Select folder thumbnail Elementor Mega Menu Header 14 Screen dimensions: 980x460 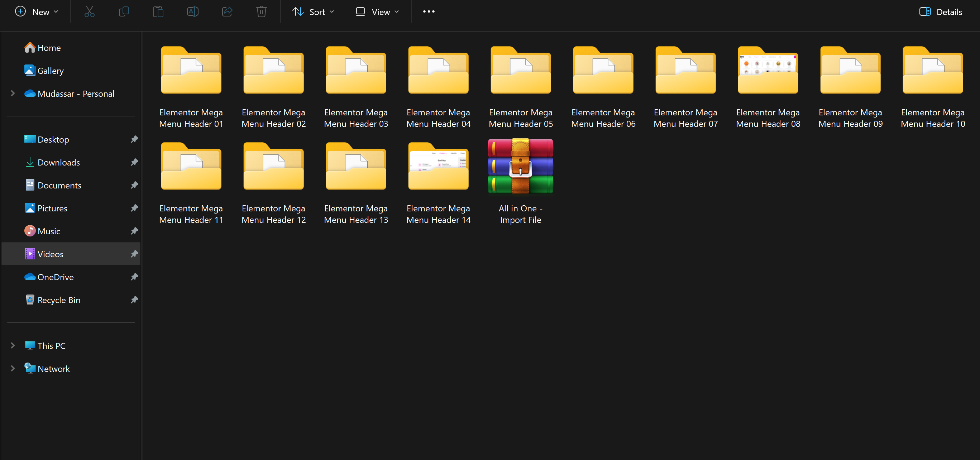pyautogui.click(x=438, y=166)
